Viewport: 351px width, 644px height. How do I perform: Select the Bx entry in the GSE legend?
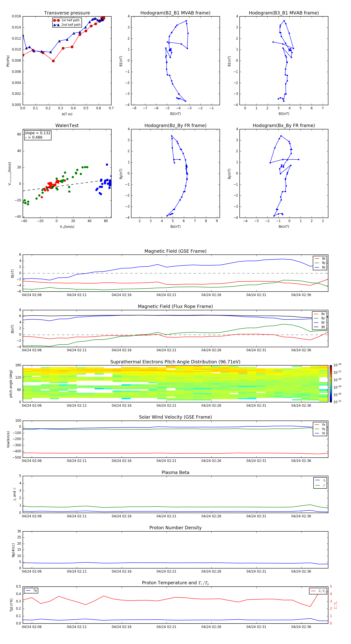tap(320, 259)
